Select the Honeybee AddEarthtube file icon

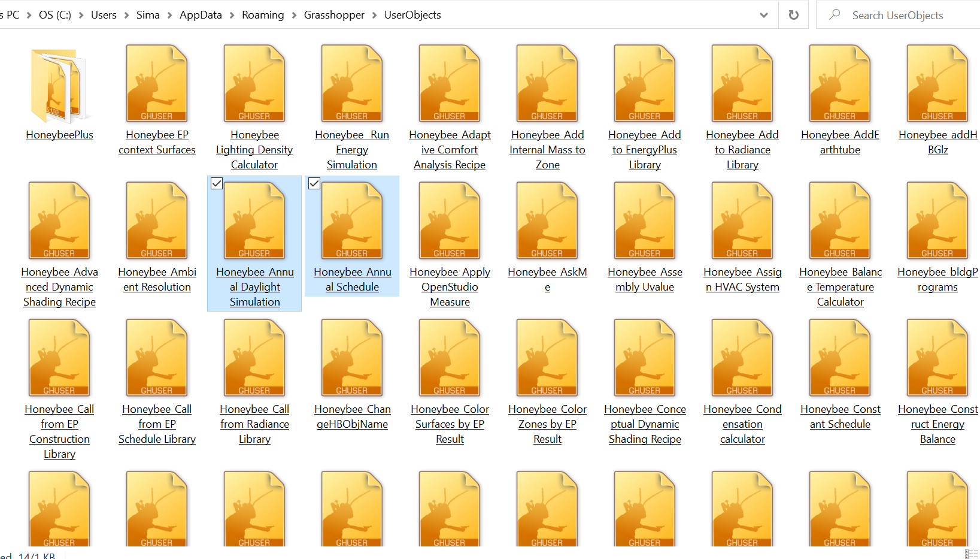(x=840, y=83)
